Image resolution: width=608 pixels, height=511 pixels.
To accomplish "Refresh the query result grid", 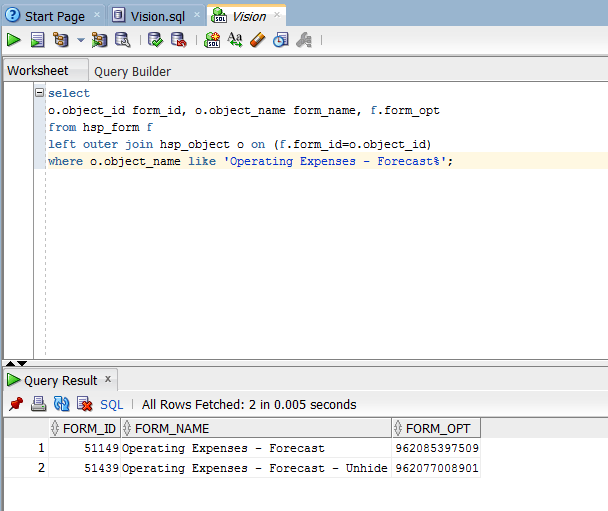I will 62,404.
